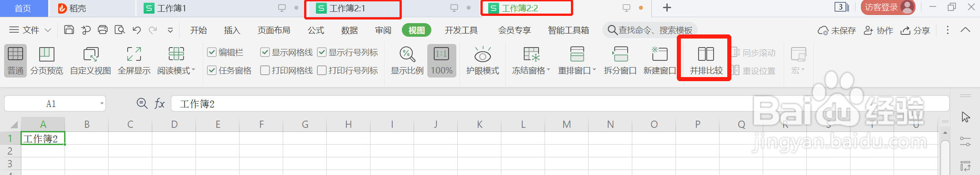The width and height of the screenshot is (980, 175).
Task: Select cell A1 containing 工作簿2
Action: click(43, 138)
